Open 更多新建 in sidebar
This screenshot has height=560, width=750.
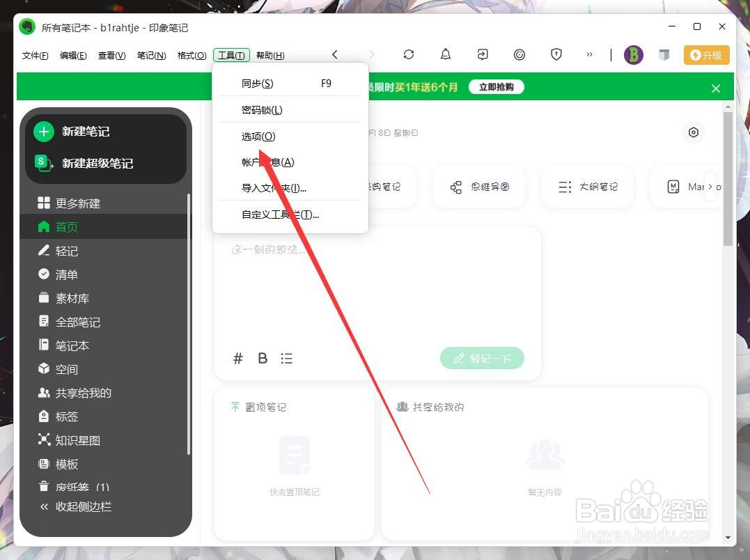tap(104, 203)
